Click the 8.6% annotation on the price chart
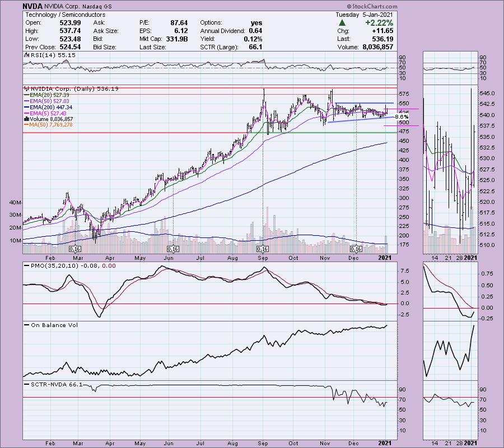Viewport: 504px width, 448px height. 402,116
